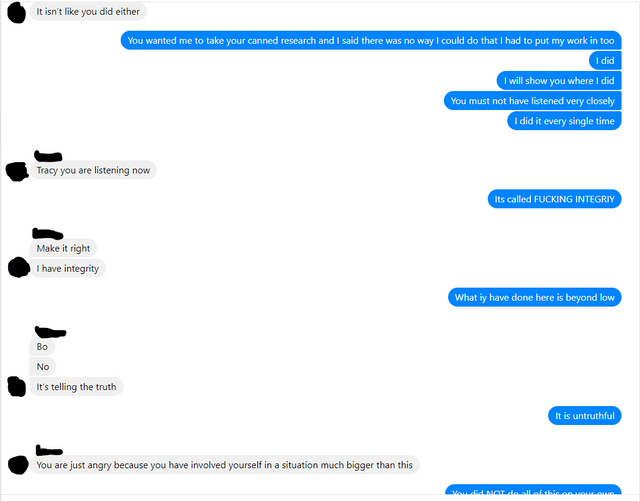Select the 'Its called FUCKING INTEGRIY' bubble
The image size is (640, 501).
tap(554, 199)
